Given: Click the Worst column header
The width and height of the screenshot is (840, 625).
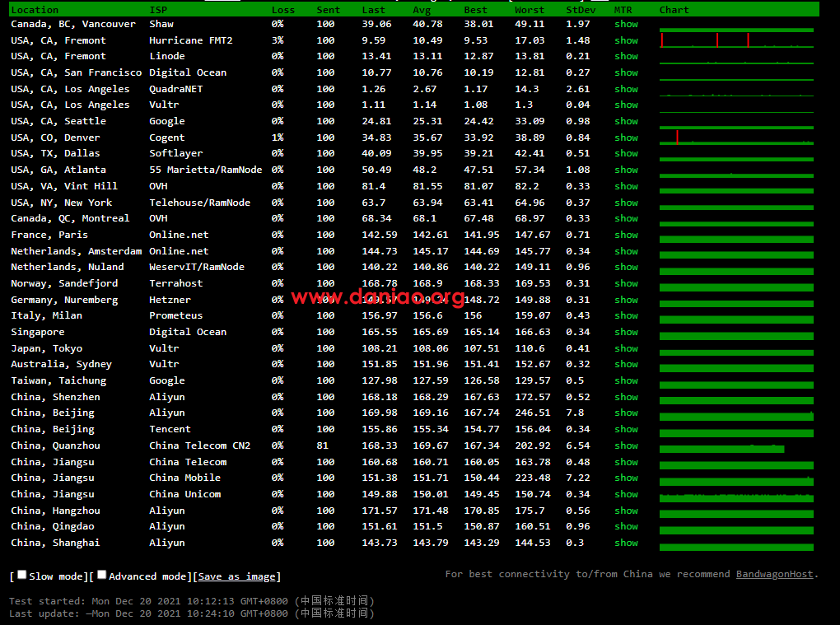Looking at the screenshot, I should 530,10.
